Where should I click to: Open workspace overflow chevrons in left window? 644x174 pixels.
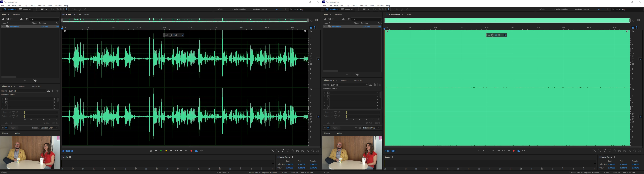click(285, 10)
